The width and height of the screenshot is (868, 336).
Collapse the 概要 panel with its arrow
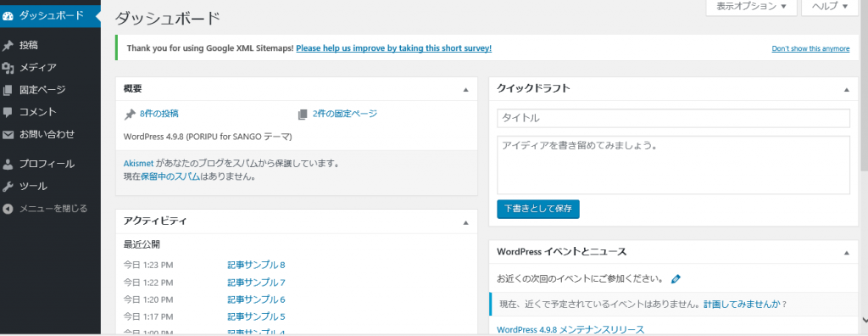click(465, 89)
